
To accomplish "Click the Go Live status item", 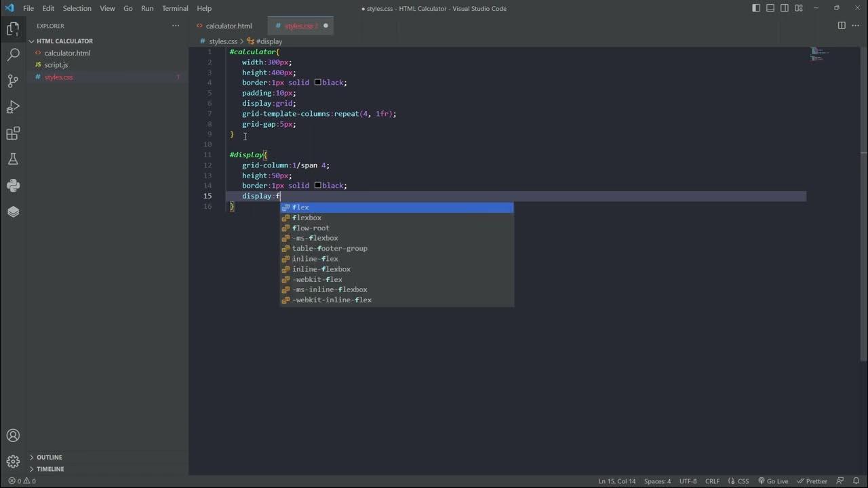I will (773, 481).
